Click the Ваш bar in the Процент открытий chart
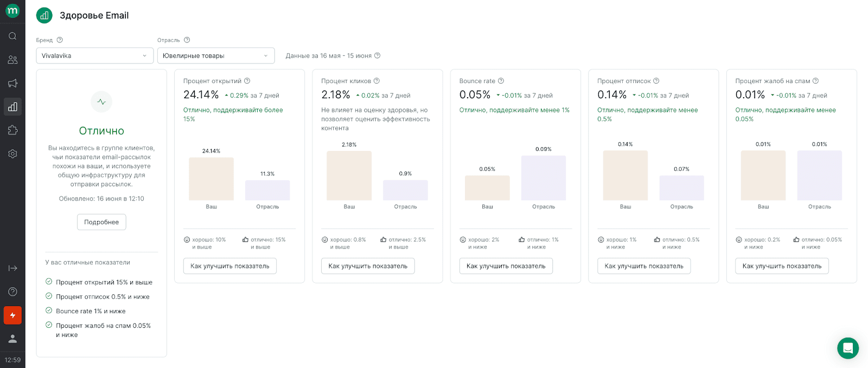Image resolution: width=868 pixels, height=368 pixels. 211,179
